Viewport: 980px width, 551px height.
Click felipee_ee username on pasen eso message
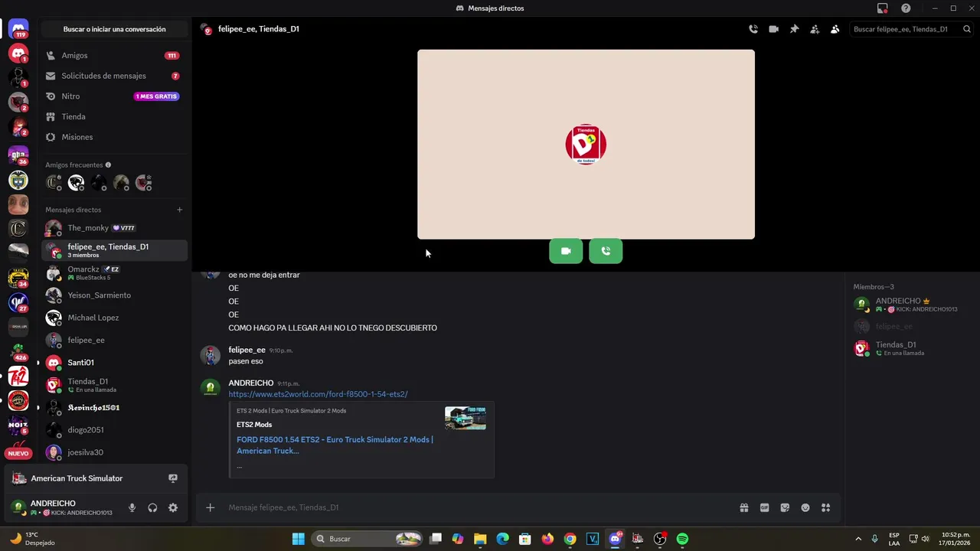click(247, 350)
